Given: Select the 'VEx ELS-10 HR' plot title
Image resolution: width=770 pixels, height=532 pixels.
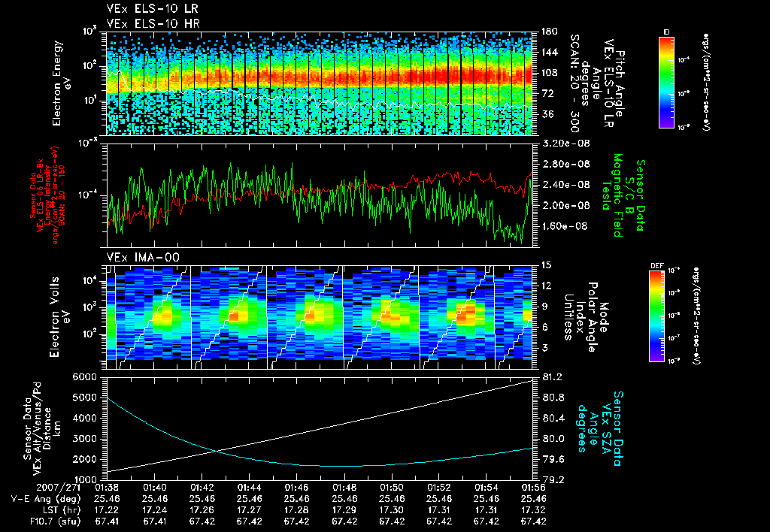Looking at the screenshot, I should pyautogui.click(x=153, y=23).
